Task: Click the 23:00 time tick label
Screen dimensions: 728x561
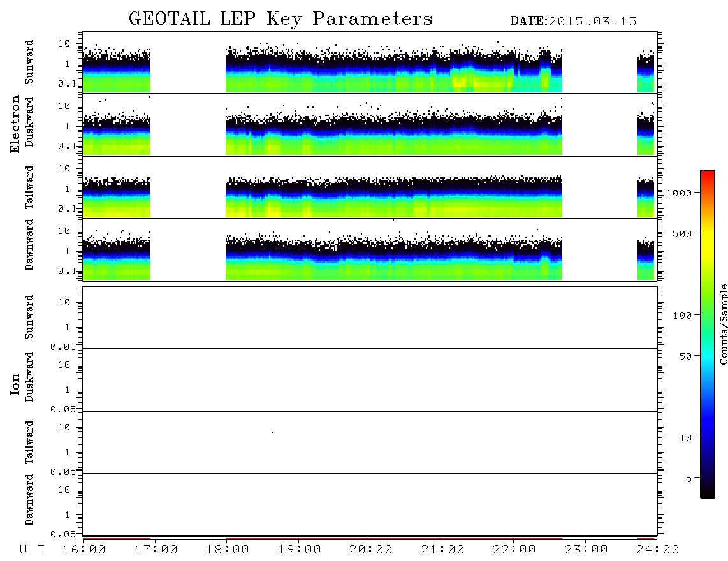Action: click(x=586, y=550)
